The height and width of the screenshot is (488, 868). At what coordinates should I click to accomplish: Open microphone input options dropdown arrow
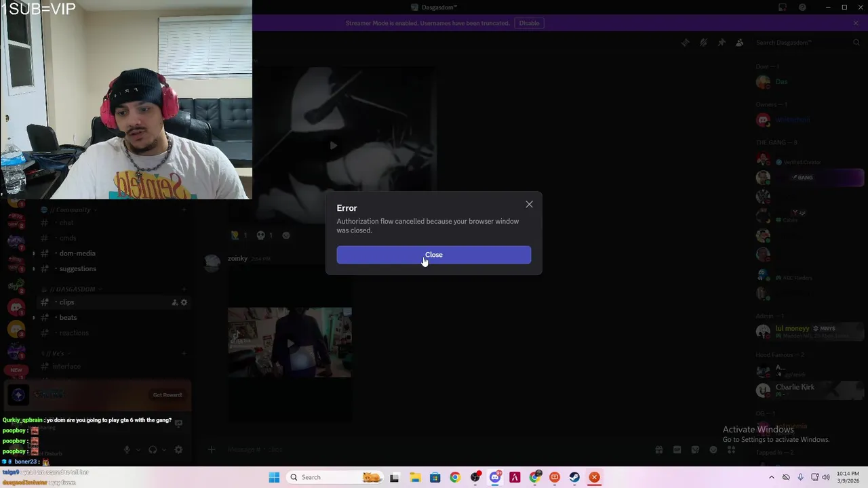coord(138,449)
